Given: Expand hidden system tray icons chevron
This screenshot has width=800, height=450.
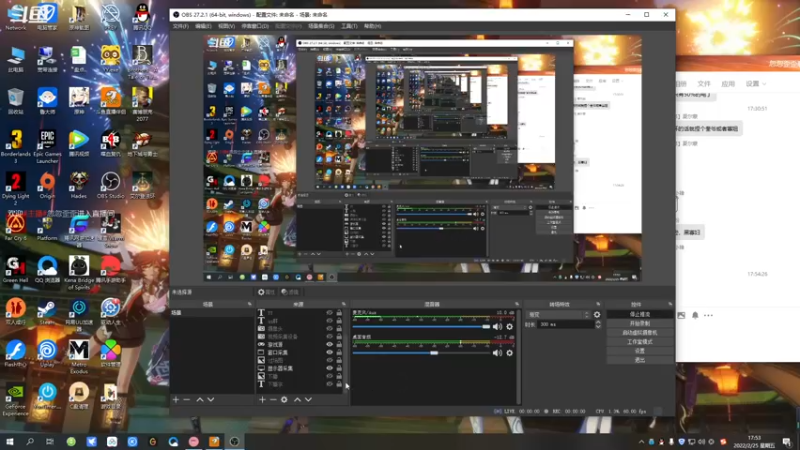Looking at the screenshot, I should click(x=641, y=442).
